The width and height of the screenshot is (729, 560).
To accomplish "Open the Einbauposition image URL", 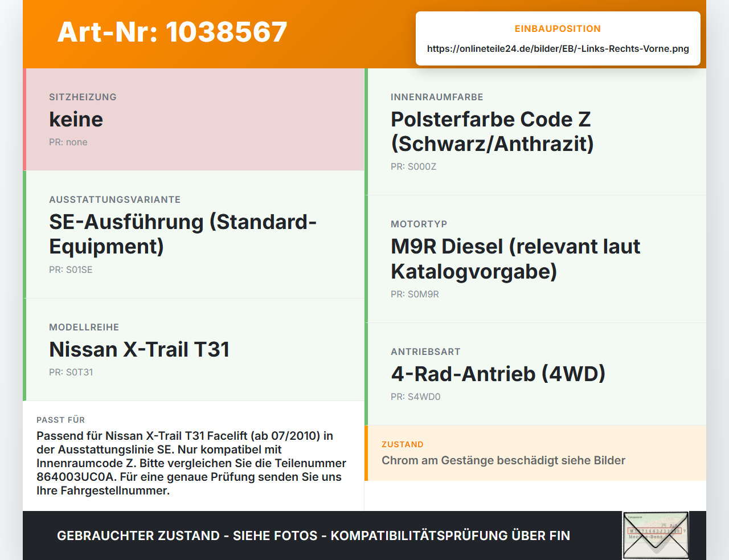I will [558, 49].
